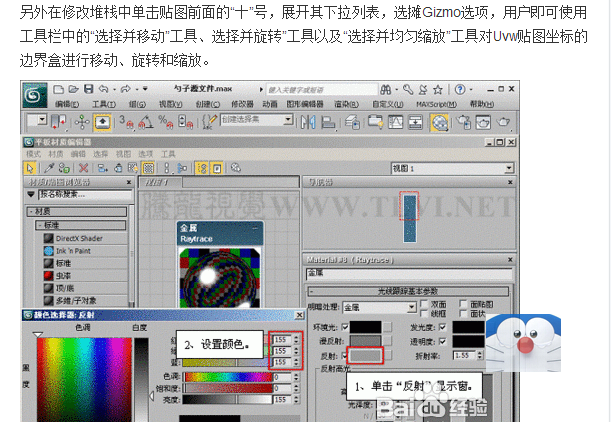Screen dimensions: 611x422
Task: Click the question mark help icon
Action: coord(460,90)
